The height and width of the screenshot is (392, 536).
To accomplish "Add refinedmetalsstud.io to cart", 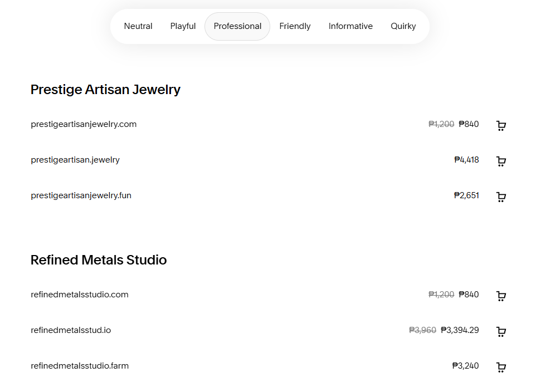I will (501, 332).
